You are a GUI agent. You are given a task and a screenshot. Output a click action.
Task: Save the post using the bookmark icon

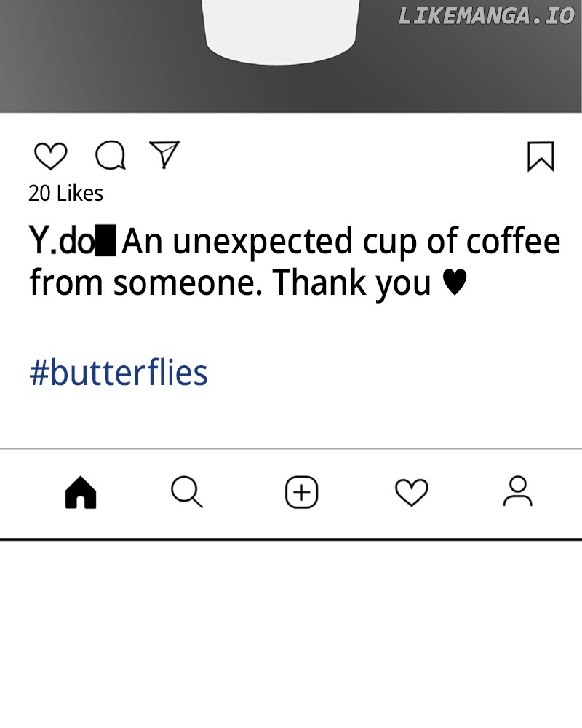tap(541, 157)
